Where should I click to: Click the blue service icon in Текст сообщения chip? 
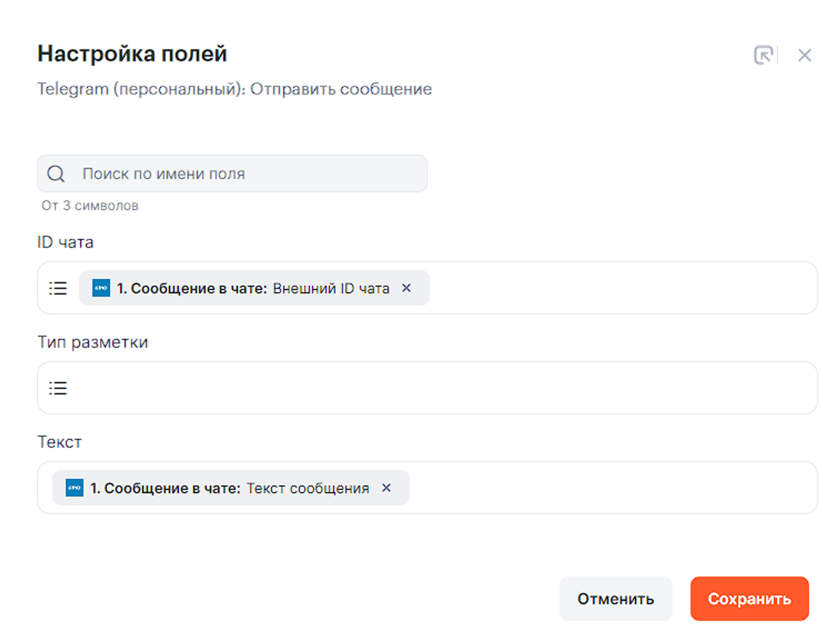(x=75, y=488)
